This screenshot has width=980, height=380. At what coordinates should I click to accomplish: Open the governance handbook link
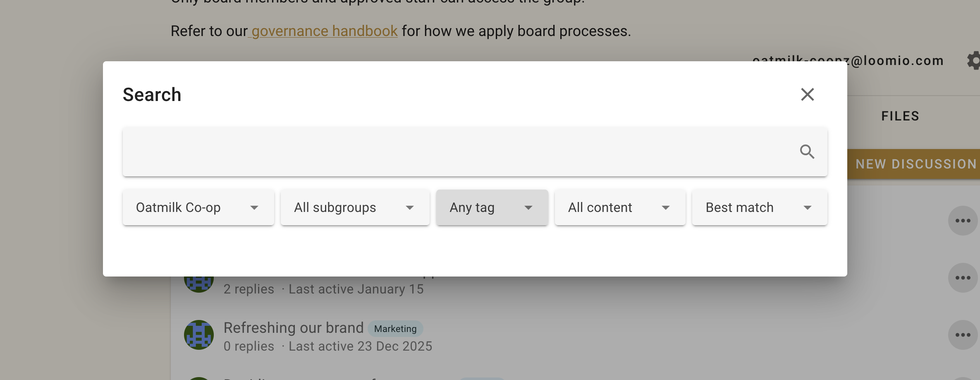click(324, 31)
